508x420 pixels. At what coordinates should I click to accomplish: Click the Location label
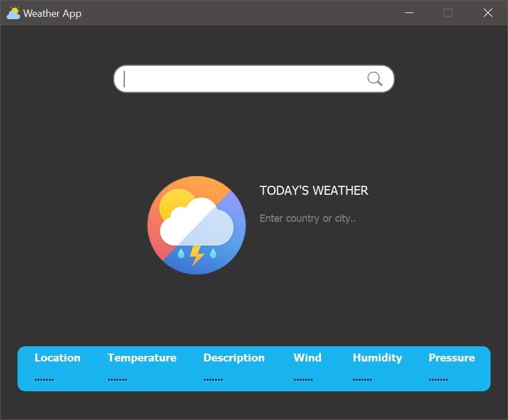point(57,358)
